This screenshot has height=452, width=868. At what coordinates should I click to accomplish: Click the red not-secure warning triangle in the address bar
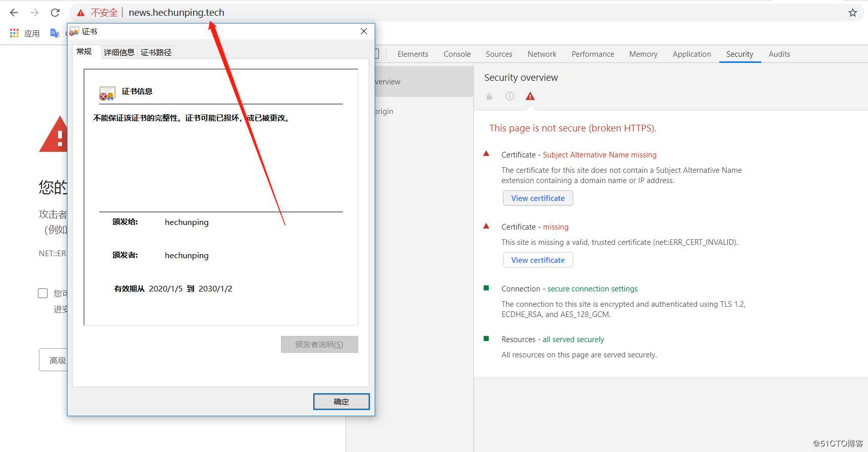pos(81,13)
